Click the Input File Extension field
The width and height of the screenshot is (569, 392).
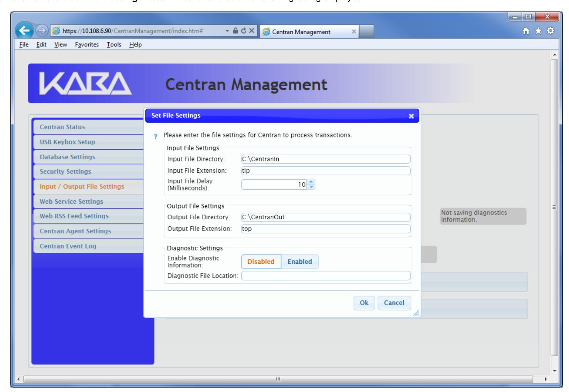coord(326,171)
